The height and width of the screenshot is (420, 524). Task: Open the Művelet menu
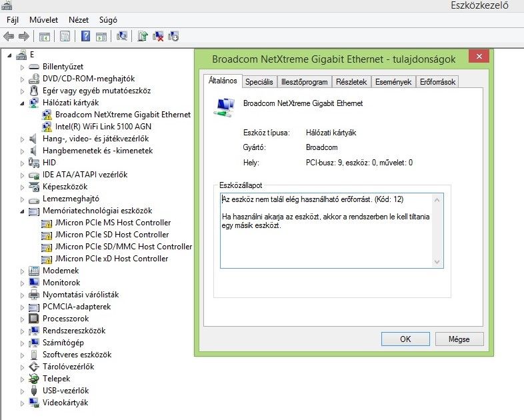[x=44, y=20]
